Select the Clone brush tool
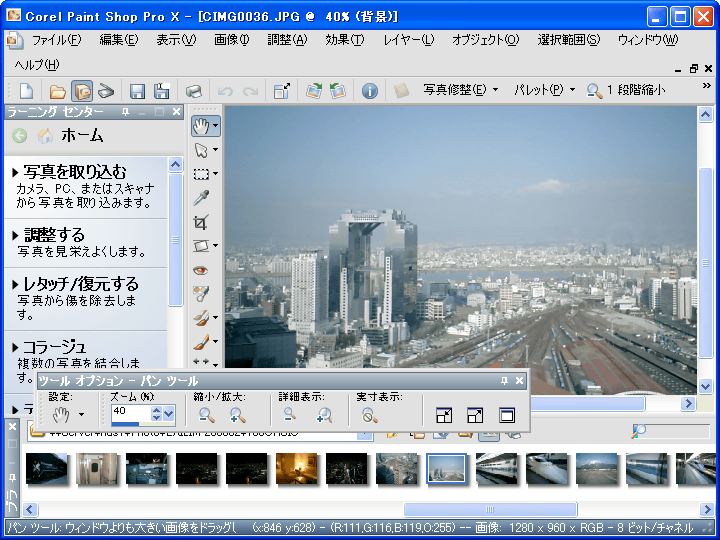Screen dimensions: 720x540 (x=201, y=317)
